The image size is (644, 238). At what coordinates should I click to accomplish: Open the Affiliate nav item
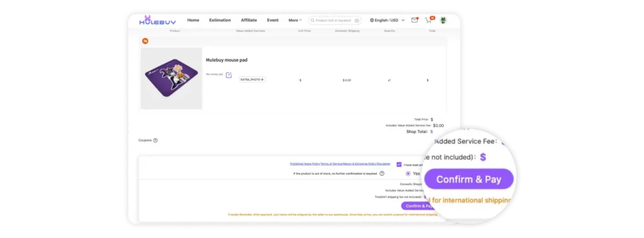(249, 20)
